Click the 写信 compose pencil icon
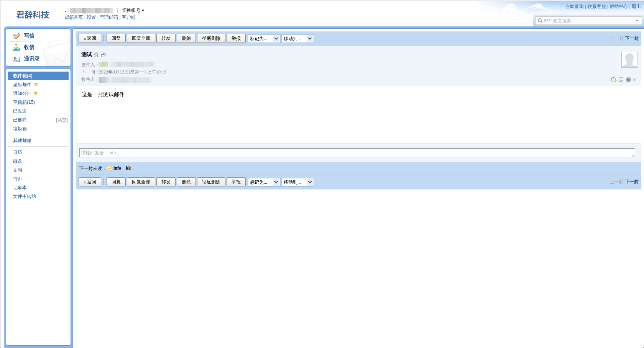 [x=16, y=36]
